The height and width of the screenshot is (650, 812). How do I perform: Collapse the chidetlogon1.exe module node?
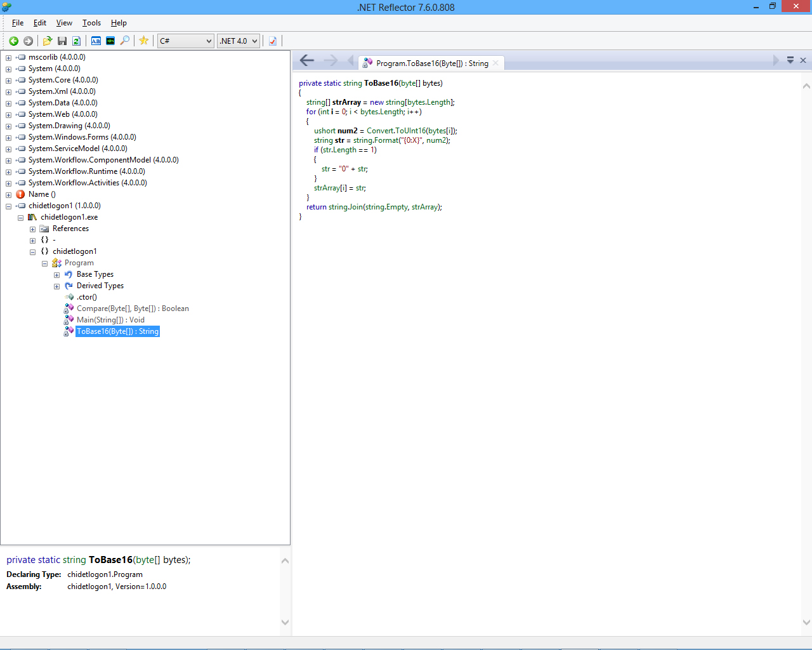click(20, 218)
